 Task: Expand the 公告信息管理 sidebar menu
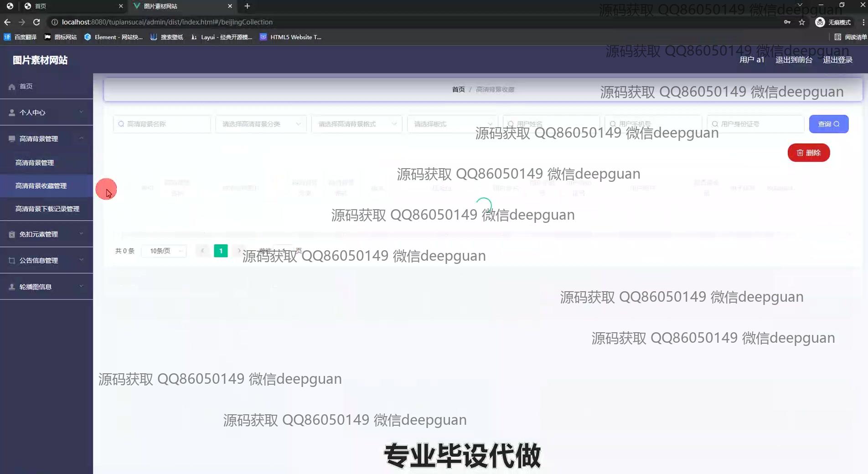pyautogui.click(x=46, y=260)
